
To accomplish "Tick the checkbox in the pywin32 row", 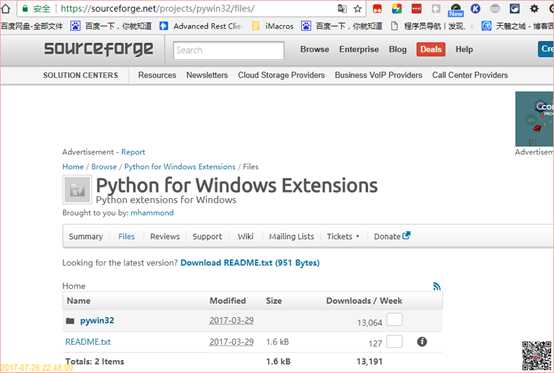I will (395, 320).
